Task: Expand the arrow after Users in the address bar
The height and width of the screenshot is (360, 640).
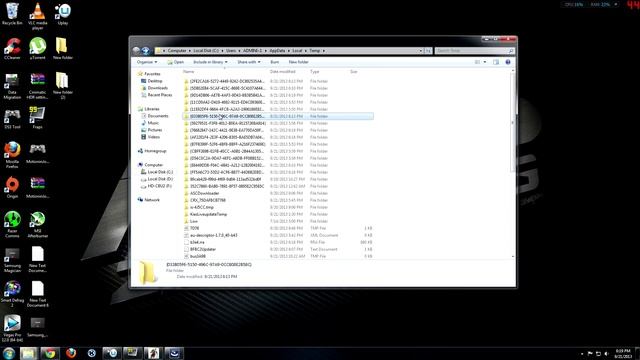Action: pyautogui.click(x=239, y=51)
